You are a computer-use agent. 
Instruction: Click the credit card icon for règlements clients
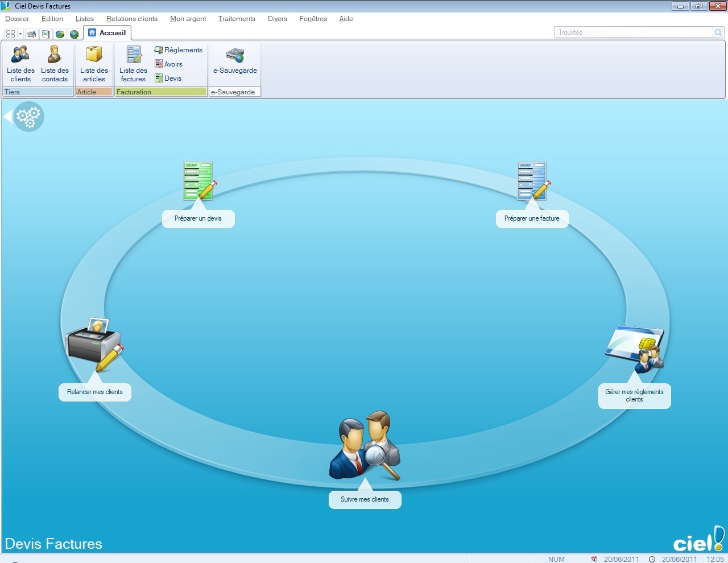[x=635, y=349]
